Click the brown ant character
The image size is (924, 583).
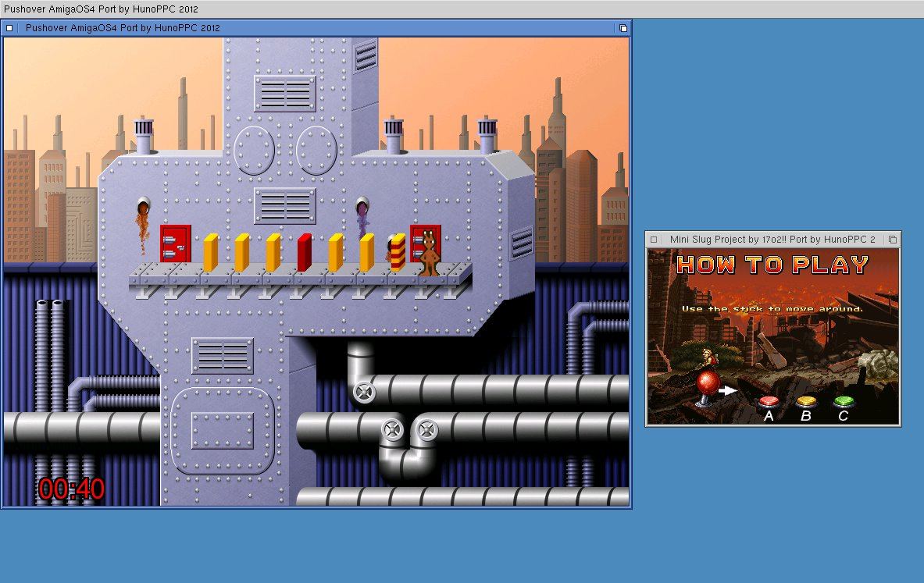click(429, 253)
